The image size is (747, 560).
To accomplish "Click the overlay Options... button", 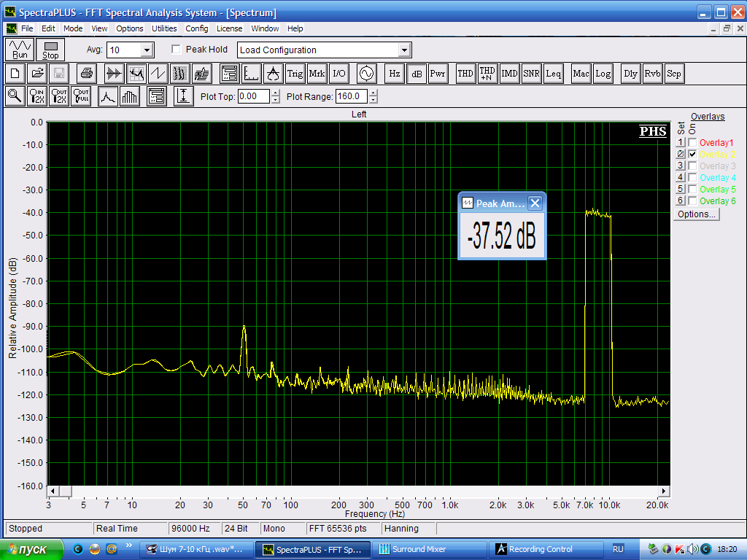I will [697, 214].
